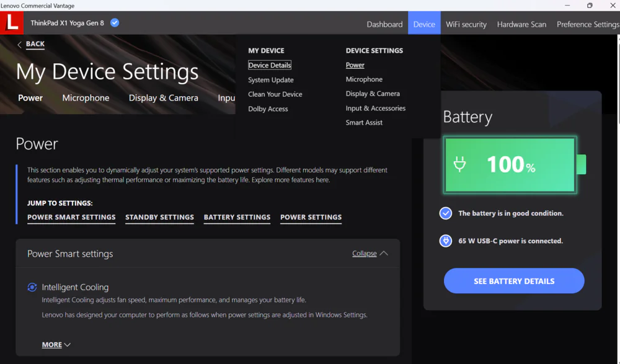Go BACK to previous page
Screen dimensions: 620x364
click(x=35, y=44)
